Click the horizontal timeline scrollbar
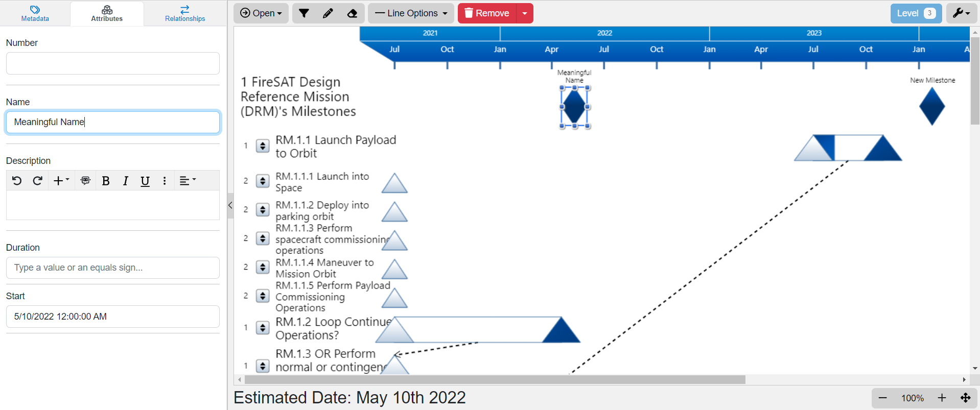 tap(495, 380)
